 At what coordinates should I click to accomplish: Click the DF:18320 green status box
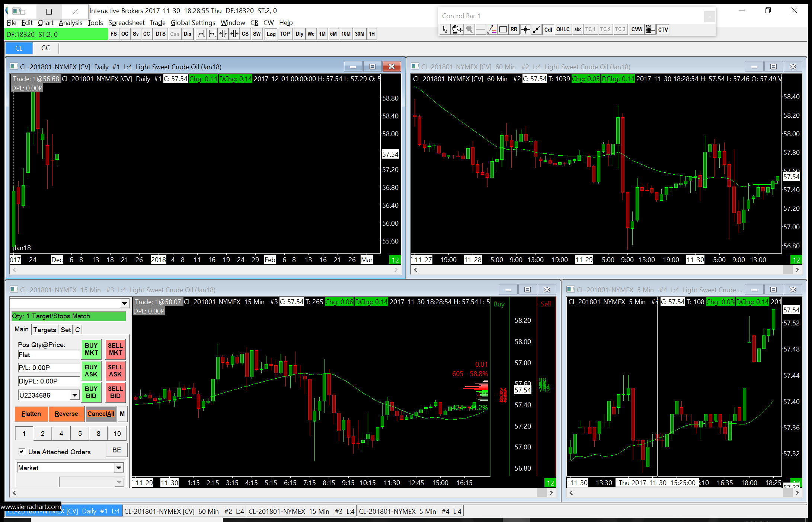(x=57, y=34)
